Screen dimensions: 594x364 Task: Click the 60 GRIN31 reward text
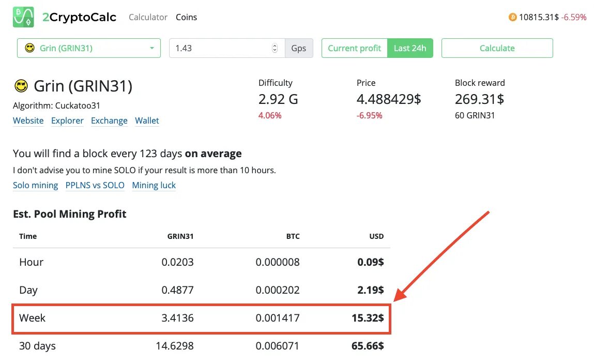[475, 115]
